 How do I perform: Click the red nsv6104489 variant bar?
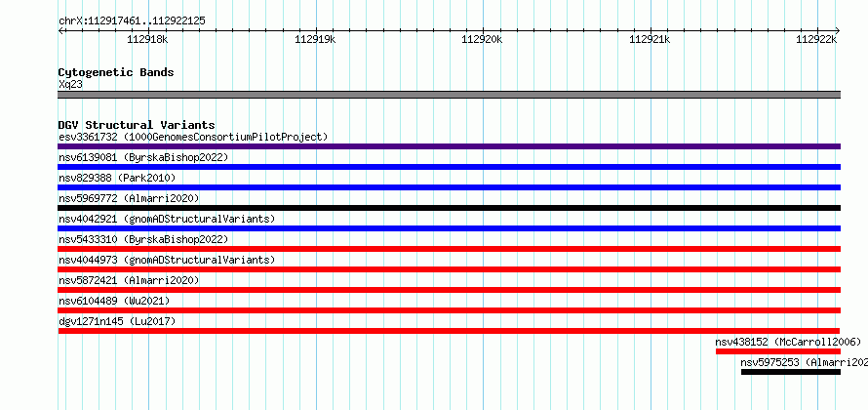pos(449,310)
